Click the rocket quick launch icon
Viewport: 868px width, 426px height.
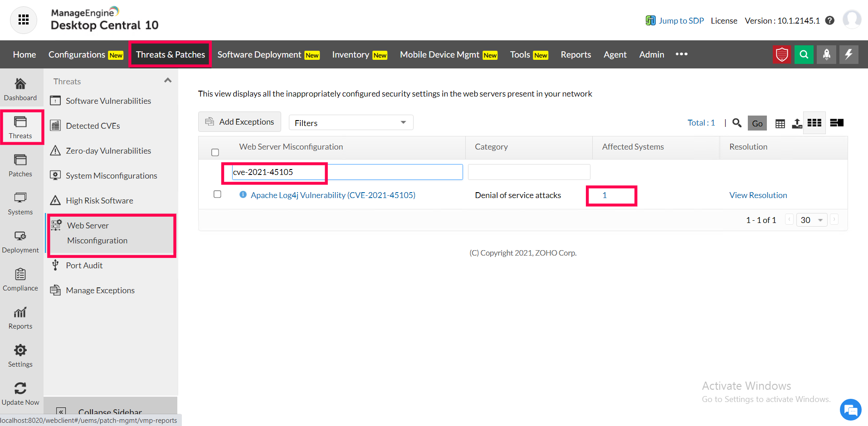point(827,54)
